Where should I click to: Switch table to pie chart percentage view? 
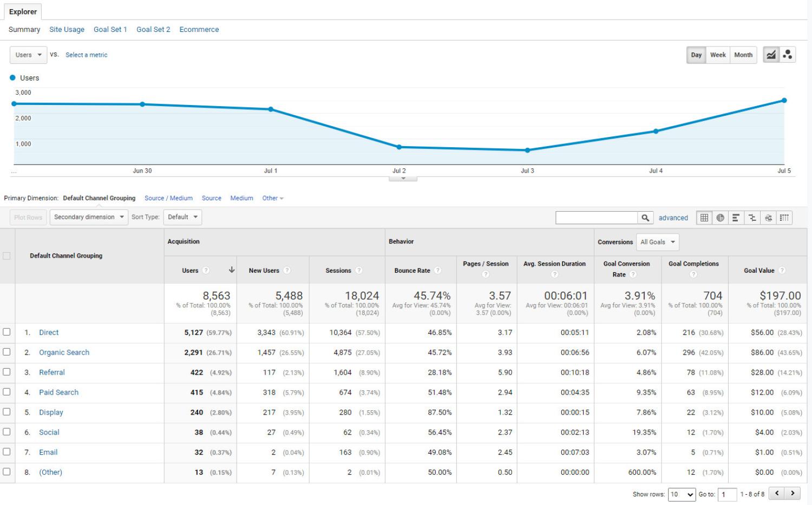pos(720,218)
